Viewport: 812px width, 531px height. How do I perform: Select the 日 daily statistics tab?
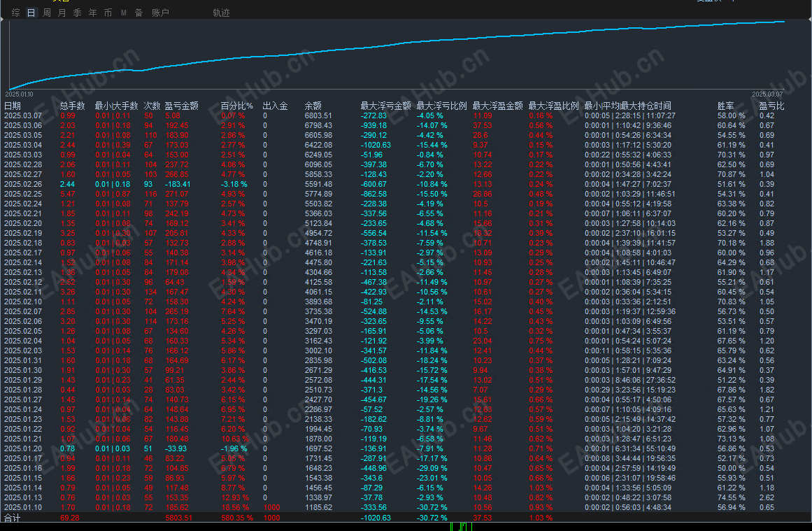(31, 13)
